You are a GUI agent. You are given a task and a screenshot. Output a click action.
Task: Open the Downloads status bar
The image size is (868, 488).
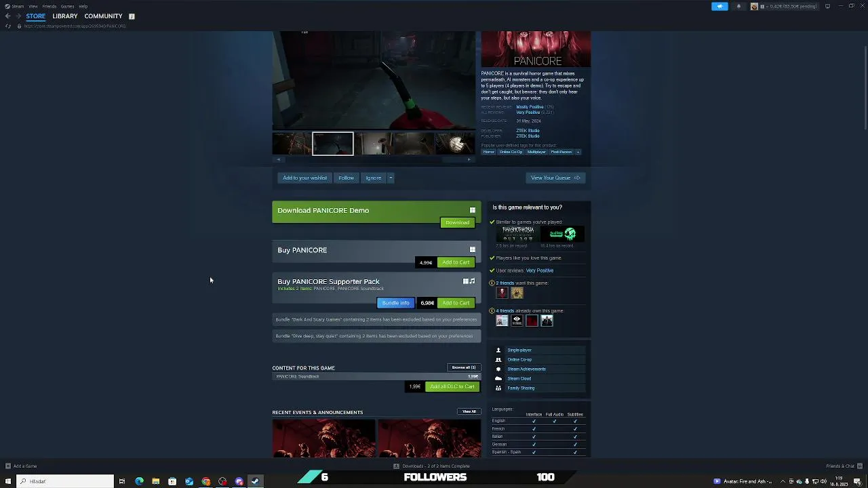(x=432, y=466)
